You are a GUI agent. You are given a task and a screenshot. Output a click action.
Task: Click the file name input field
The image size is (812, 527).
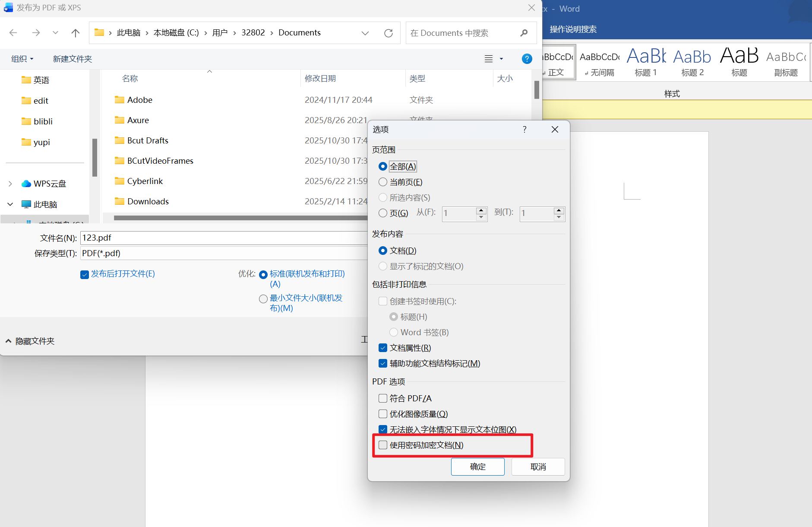(224, 238)
